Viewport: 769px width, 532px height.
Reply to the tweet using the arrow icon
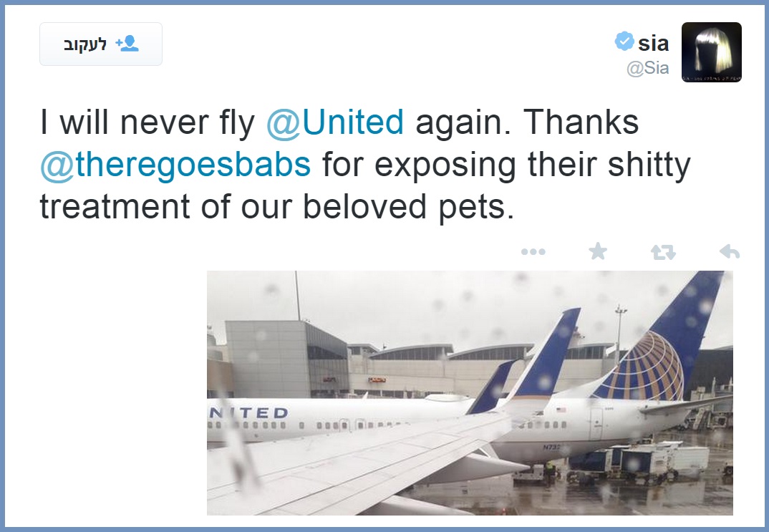(x=729, y=251)
